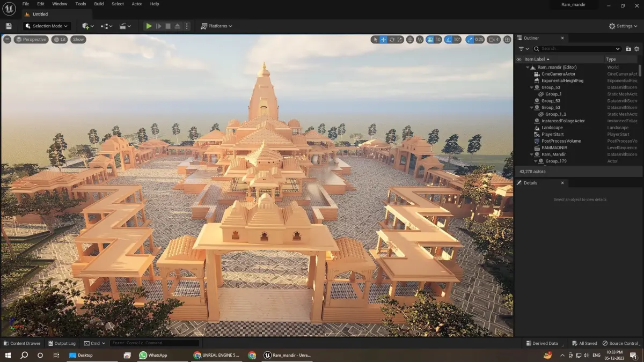Activate the scale tool
The image size is (644, 362).
(x=400, y=39)
